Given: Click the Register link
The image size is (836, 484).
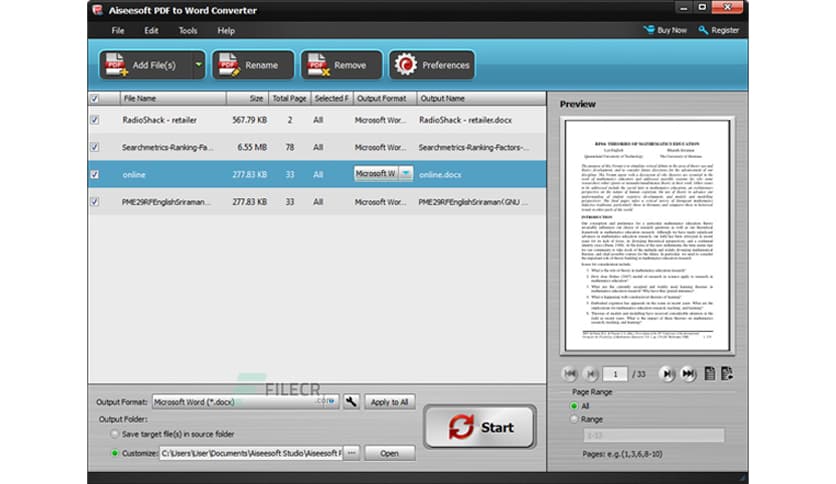Looking at the screenshot, I should (719, 30).
